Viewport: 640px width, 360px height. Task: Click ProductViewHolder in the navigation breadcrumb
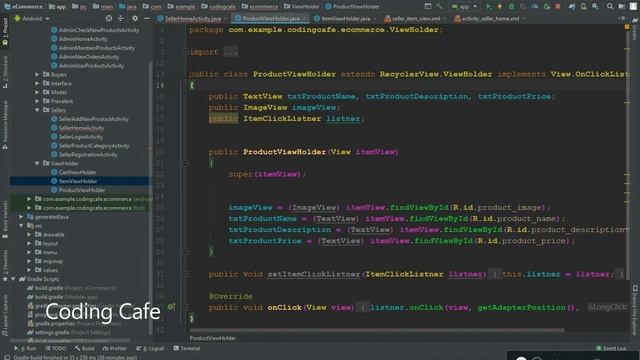352,7
